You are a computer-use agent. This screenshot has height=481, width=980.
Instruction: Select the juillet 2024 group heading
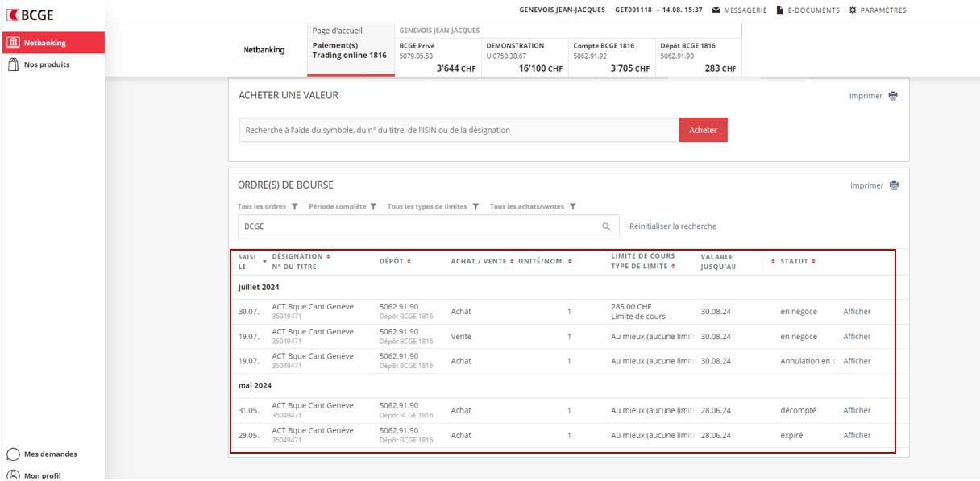pyautogui.click(x=259, y=287)
